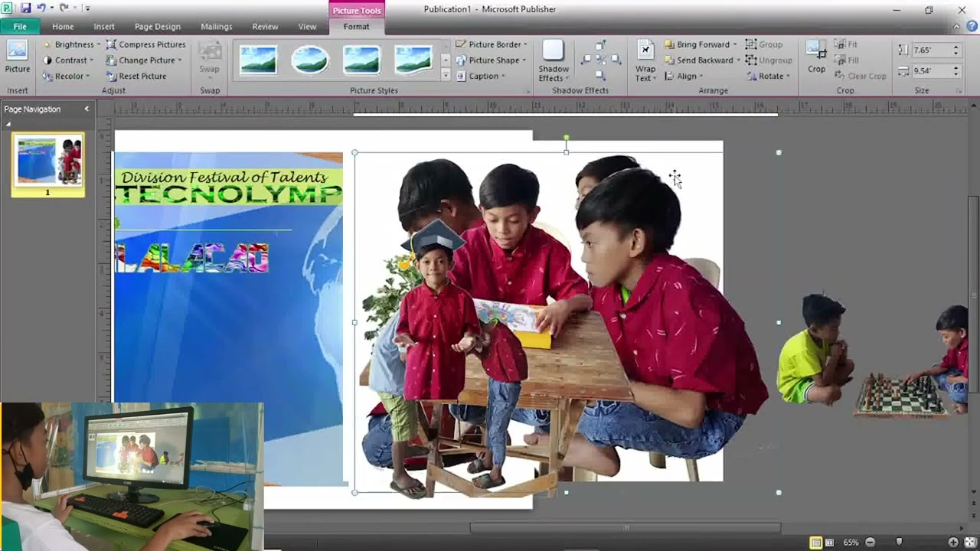
Task: Click show whole page icon in status bar
Action: [x=971, y=542]
